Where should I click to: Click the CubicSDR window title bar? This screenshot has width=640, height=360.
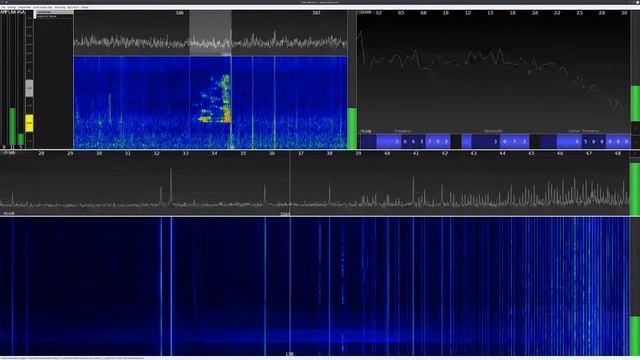pos(320,2)
